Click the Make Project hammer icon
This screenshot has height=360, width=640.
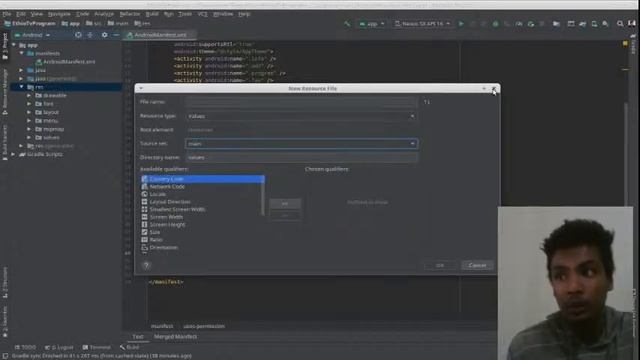pyautogui.click(x=347, y=24)
